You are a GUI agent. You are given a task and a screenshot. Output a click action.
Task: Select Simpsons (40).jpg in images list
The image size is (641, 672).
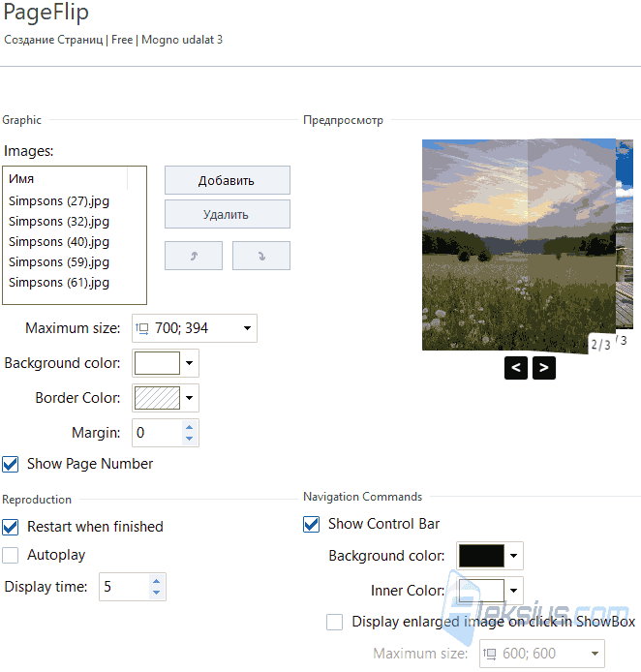59,242
